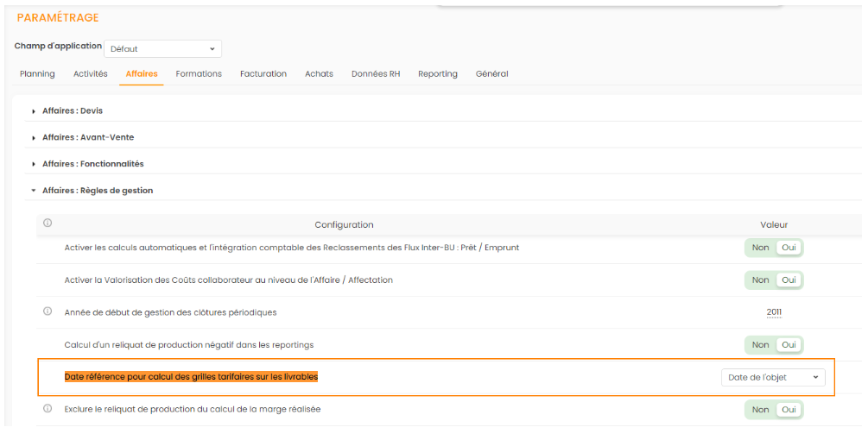The height and width of the screenshot is (440, 868).
Task: Toggle the Valorisation des Coûts collaborateur switch
Action: (774, 280)
